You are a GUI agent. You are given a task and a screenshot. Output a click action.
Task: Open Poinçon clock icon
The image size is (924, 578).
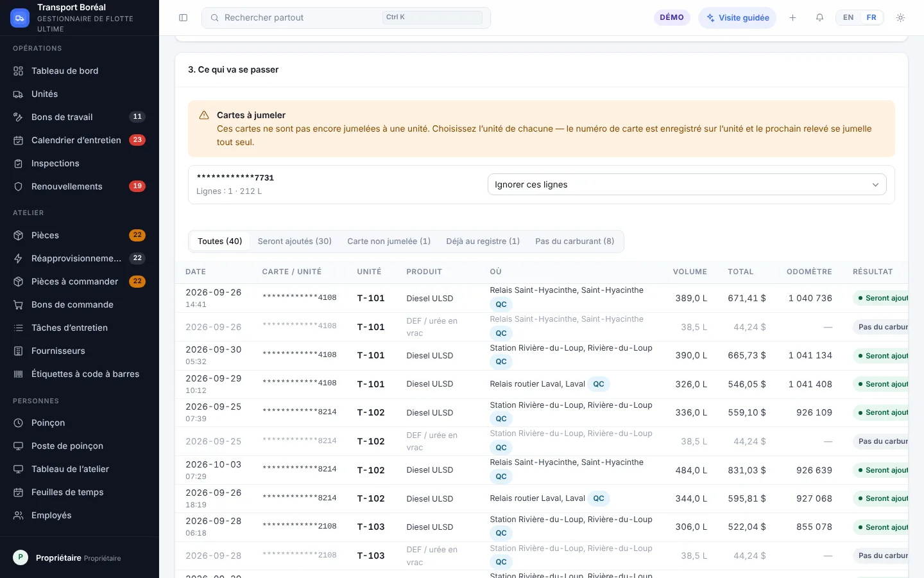pyautogui.click(x=19, y=423)
